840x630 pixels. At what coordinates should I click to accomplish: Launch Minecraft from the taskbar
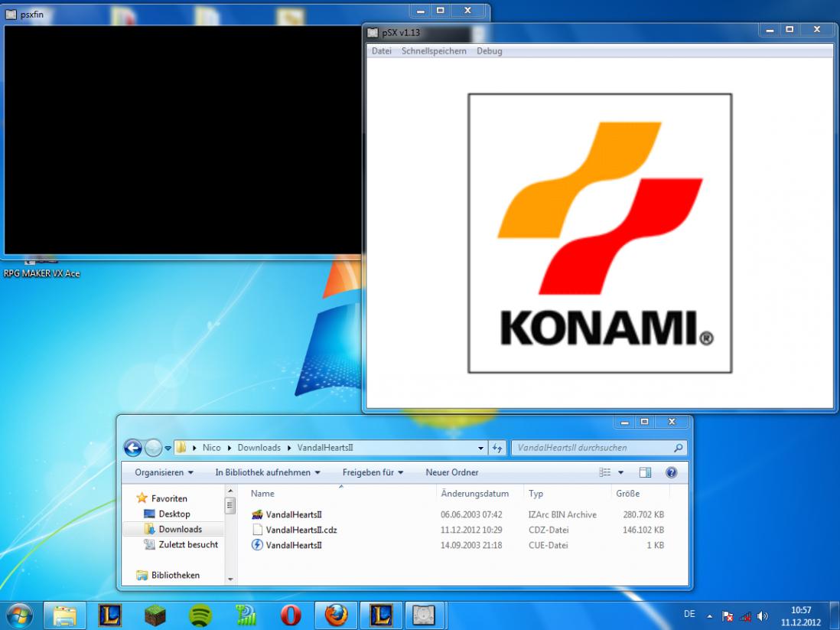155,615
